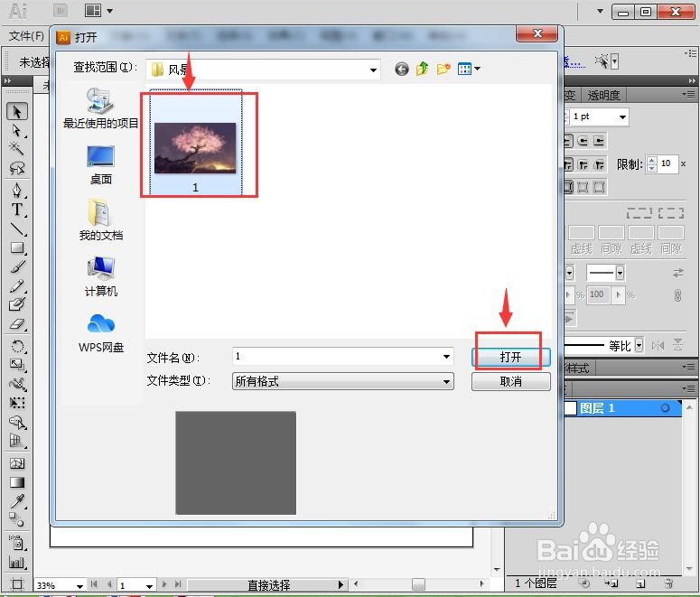Viewport: 700px width, 597px height.
Task: Click the miter 限制 value field
Action: 667,163
